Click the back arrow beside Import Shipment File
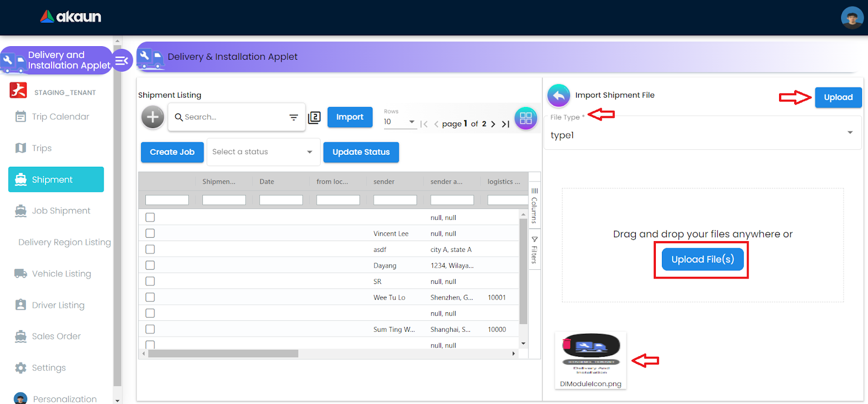This screenshot has width=868, height=404. coord(559,96)
